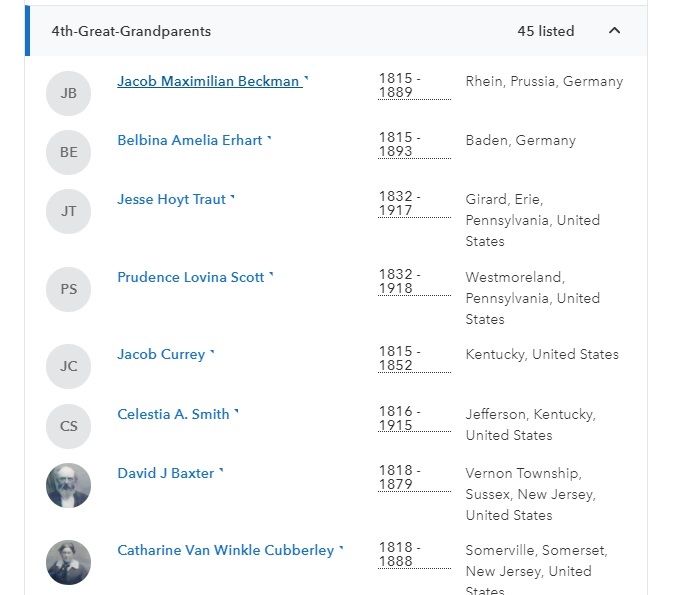This screenshot has width=681, height=595.
Task: Open David J Baxter's profile link
Action: [165, 473]
